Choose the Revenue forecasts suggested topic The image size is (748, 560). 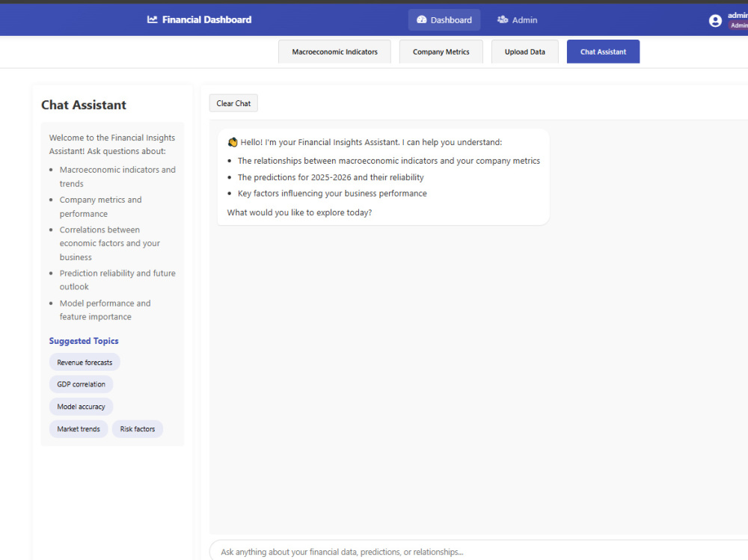85,362
